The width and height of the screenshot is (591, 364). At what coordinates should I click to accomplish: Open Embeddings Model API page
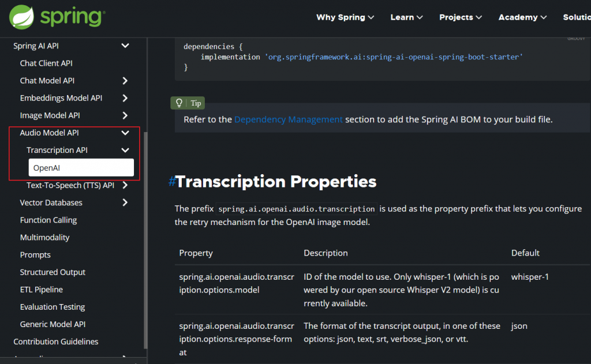pyautogui.click(x=61, y=98)
